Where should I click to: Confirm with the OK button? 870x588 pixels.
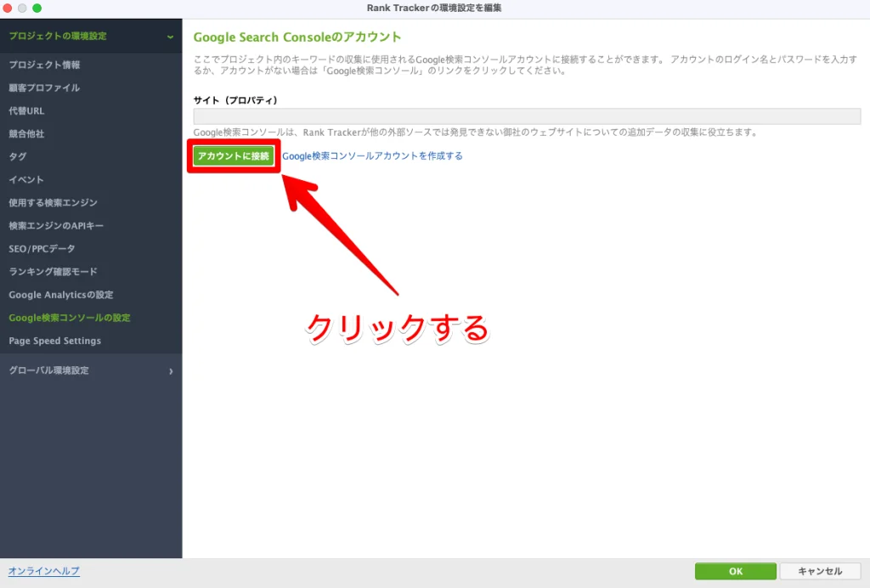click(736, 571)
